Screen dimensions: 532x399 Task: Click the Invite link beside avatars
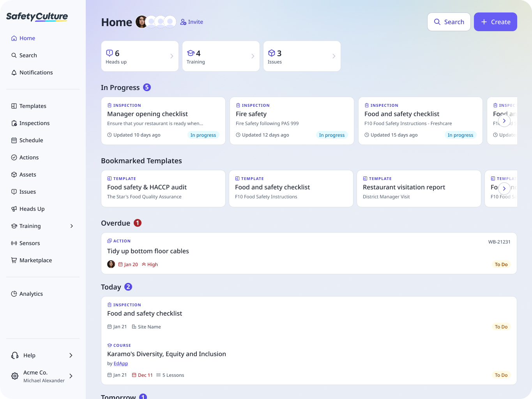point(192,22)
